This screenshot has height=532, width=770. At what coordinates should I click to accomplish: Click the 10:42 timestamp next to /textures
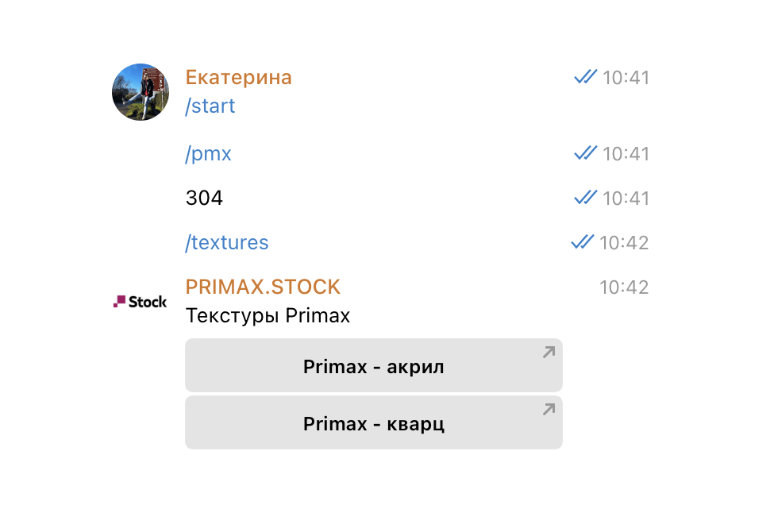[x=624, y=242]
